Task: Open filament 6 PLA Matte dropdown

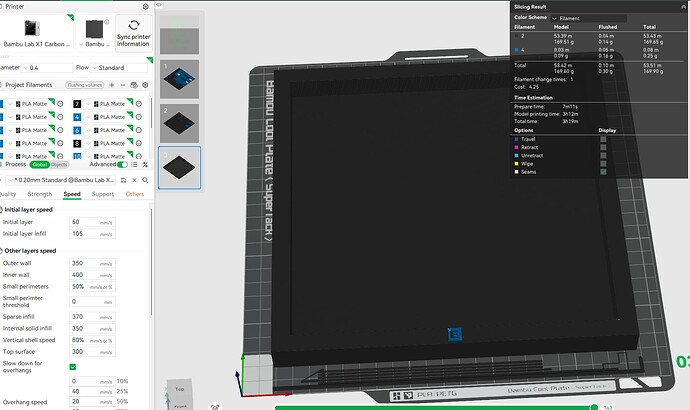Action: pos(108,130)
